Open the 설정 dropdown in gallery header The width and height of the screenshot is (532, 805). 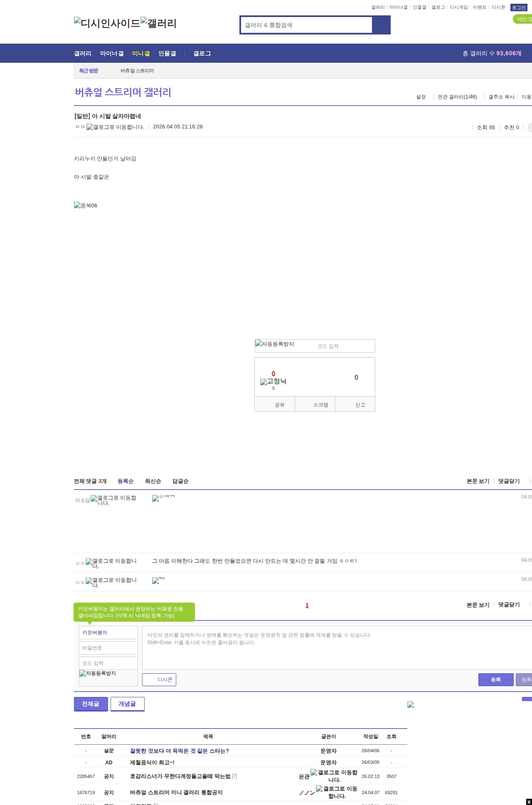pyautogui.click(x=421, y=97)
